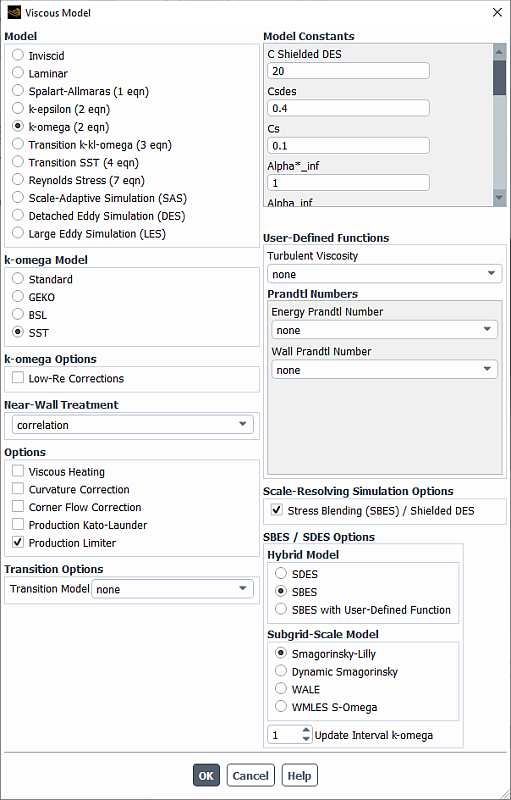
Task: Choose Reynolds Stress (7 eqn) model
Action: tap(18, 180)
